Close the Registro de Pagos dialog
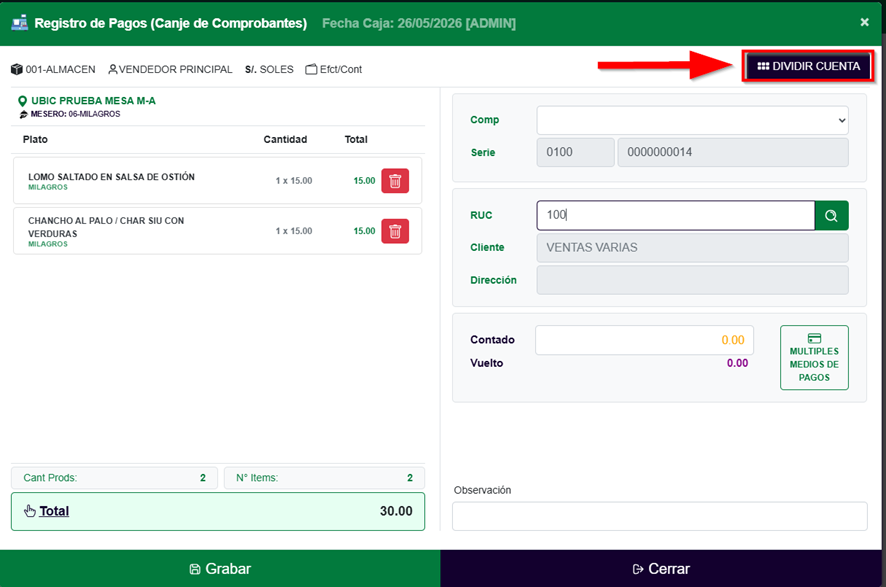Viewport: 886px width, 587px height. click(x=865, y=22)
